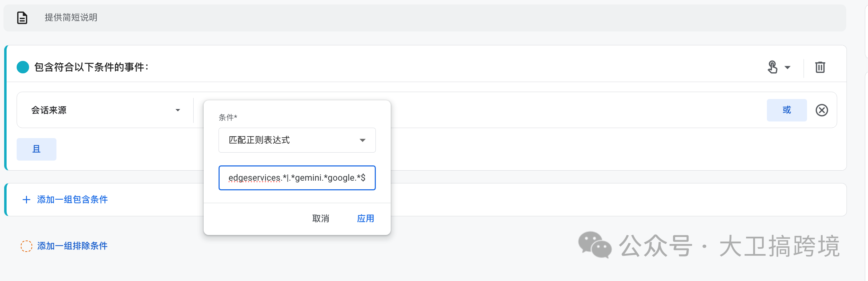
Task: Click the description note icon
Action: [22, 17]
